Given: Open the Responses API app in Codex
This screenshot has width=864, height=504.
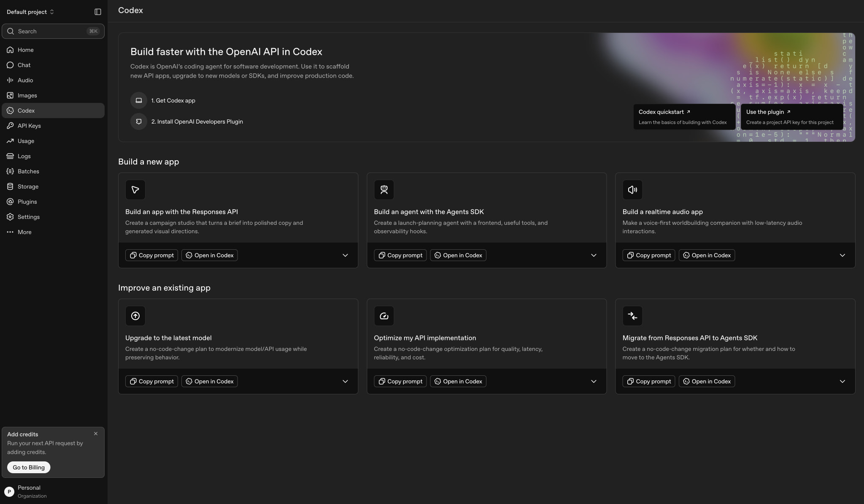Looking at the screenshot, I should (x=209, y=255).
